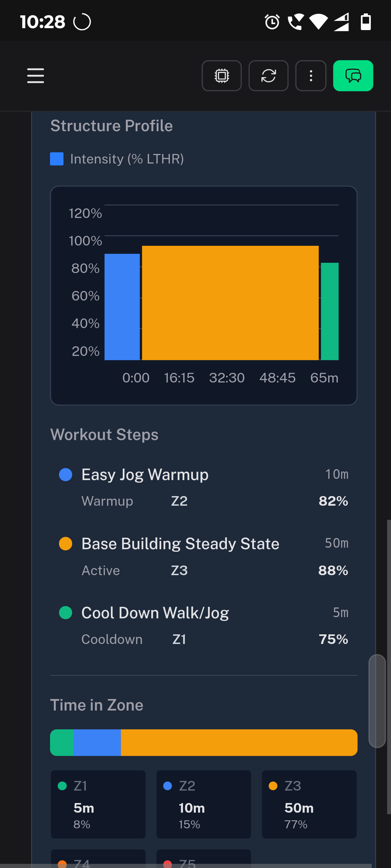391x868 pixels.
Task: Toggle the Intensity (% LTHR) legend series
Action: [x=117, y=159]
